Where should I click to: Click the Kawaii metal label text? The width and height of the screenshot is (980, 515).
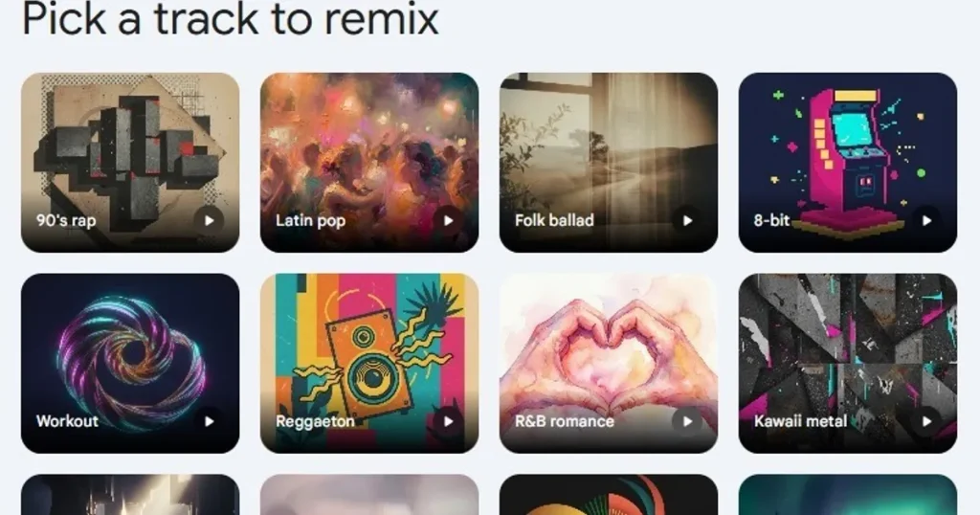(x=801, y=421)
